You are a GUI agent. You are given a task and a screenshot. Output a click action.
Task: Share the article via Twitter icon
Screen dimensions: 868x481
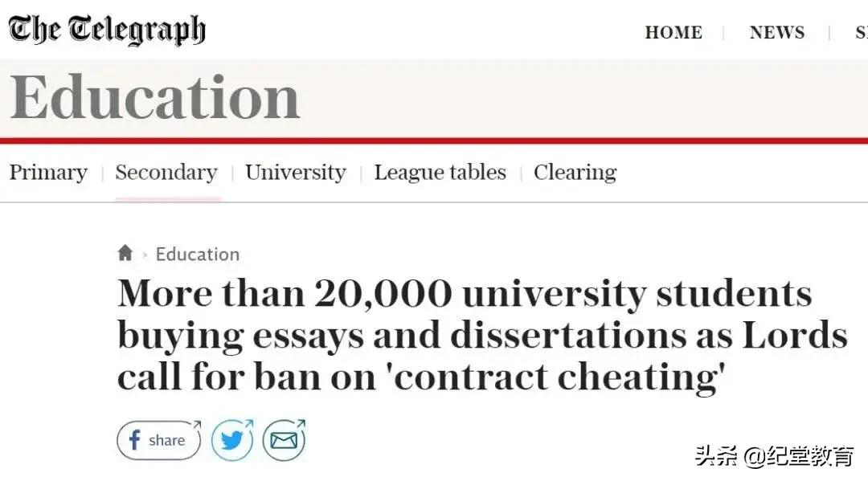point(232,440)
